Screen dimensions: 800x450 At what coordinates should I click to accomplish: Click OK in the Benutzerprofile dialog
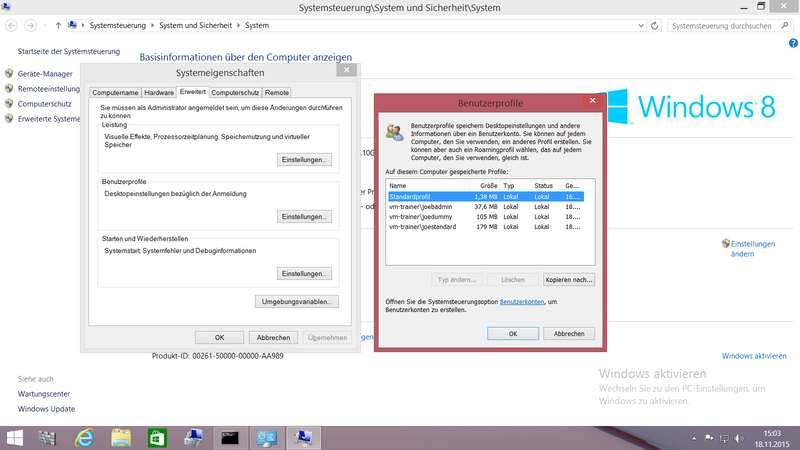click(x=513, y=333)
